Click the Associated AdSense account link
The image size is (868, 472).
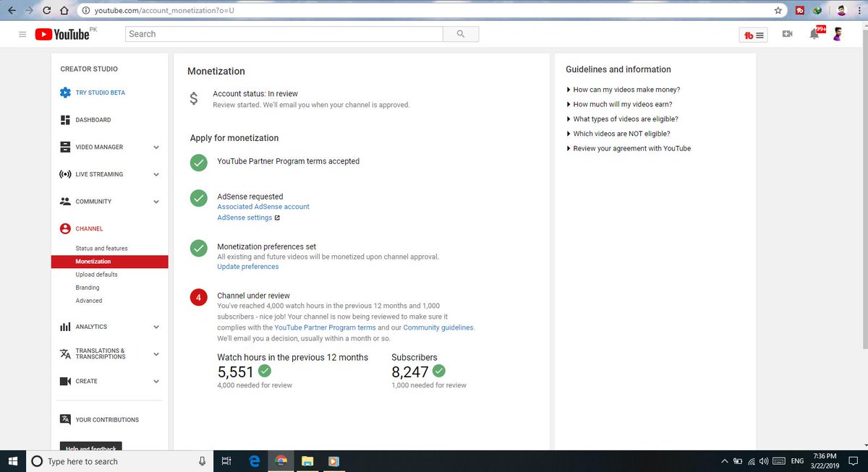click(x=263, y=207)
